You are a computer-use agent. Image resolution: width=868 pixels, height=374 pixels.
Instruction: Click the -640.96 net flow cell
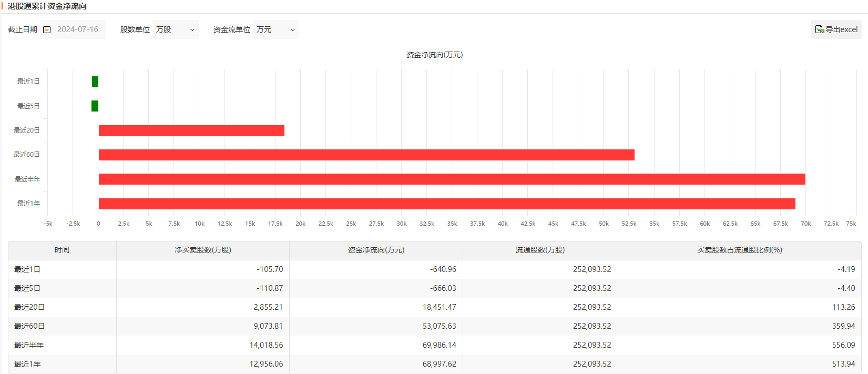(x=376, y=269)
